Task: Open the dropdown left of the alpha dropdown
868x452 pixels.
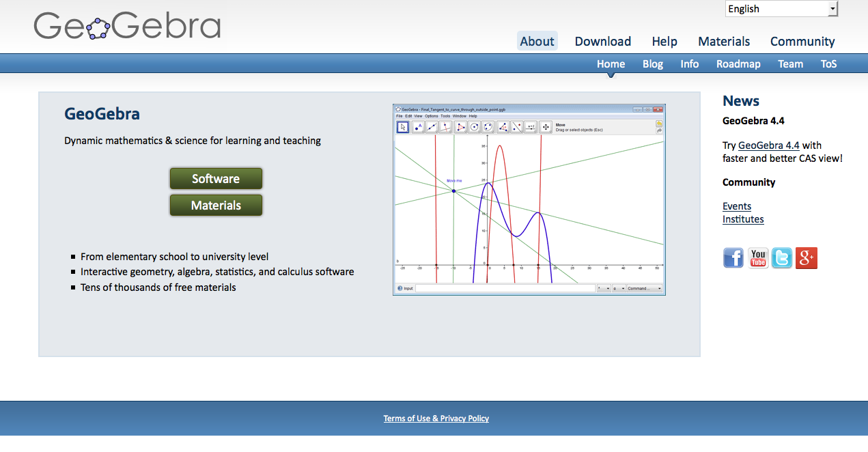Action: coord(604,288)
